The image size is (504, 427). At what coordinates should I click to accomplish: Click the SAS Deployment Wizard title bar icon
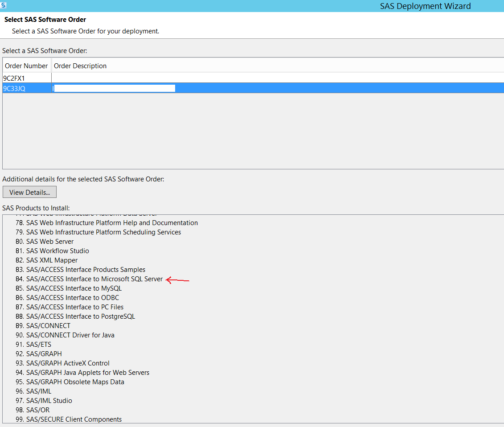[x=4, y=6]
